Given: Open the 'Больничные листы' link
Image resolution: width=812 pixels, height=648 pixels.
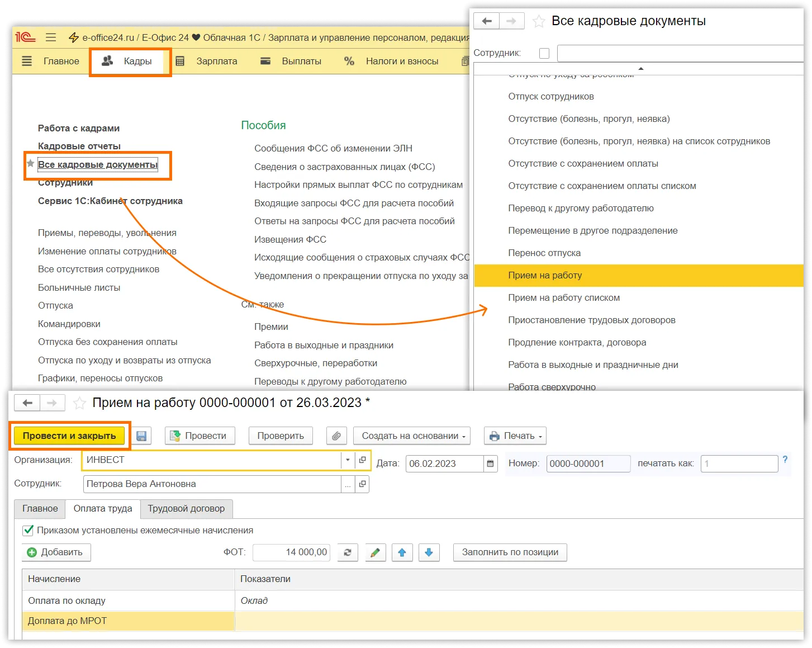Looking at the screenshot, I should (79, 287).
